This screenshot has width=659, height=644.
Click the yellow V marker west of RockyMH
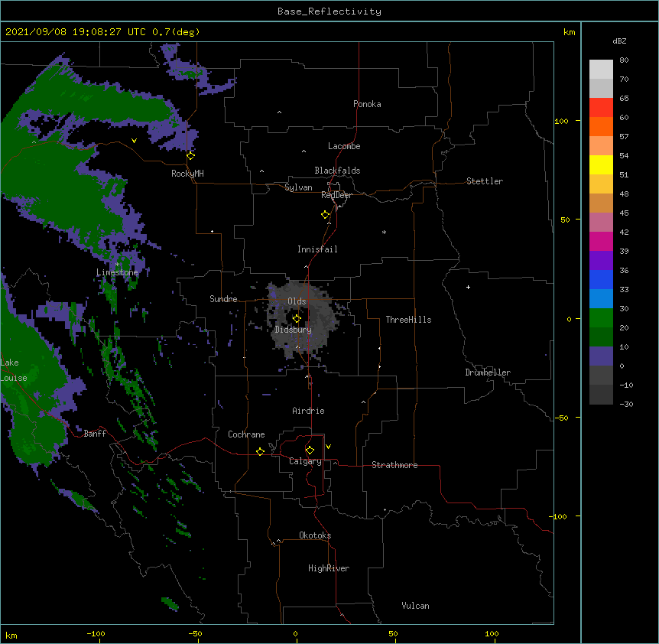[x=134, y=141]
